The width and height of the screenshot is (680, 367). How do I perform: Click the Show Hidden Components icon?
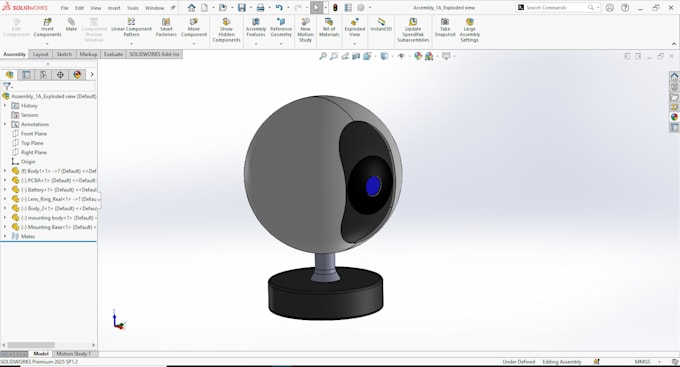coord(226,30)
